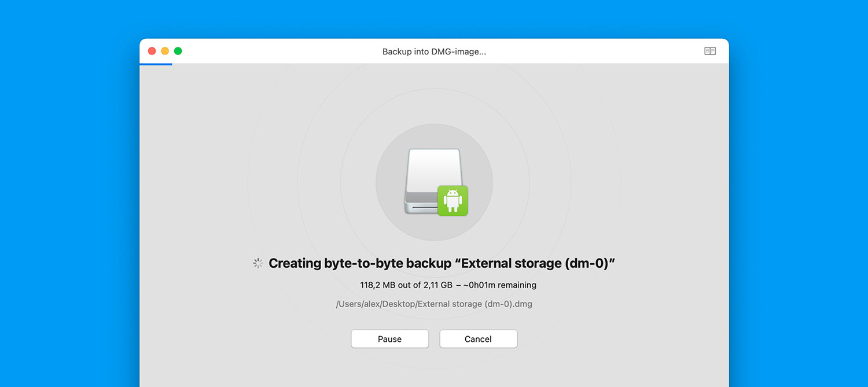
Task: Click the "External storage (dm-0)" name in heading
Action: [535, 263]
